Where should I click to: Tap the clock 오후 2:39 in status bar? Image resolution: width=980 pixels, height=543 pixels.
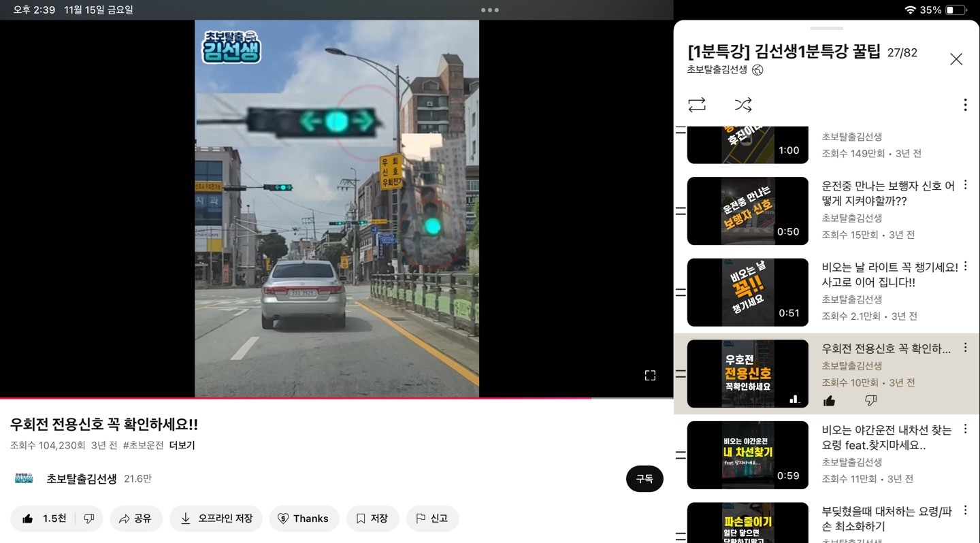(34, 10)
